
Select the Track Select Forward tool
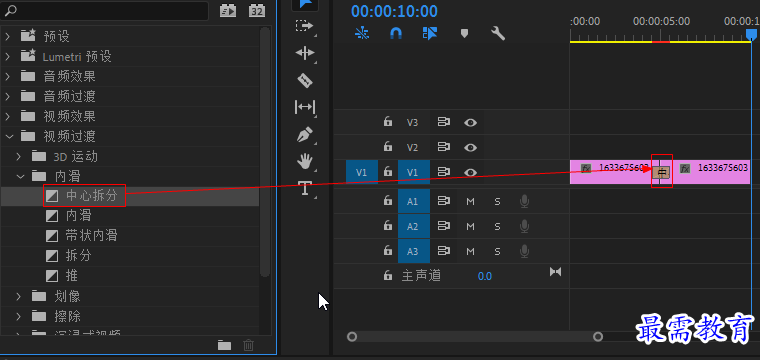tap(305, 26)
